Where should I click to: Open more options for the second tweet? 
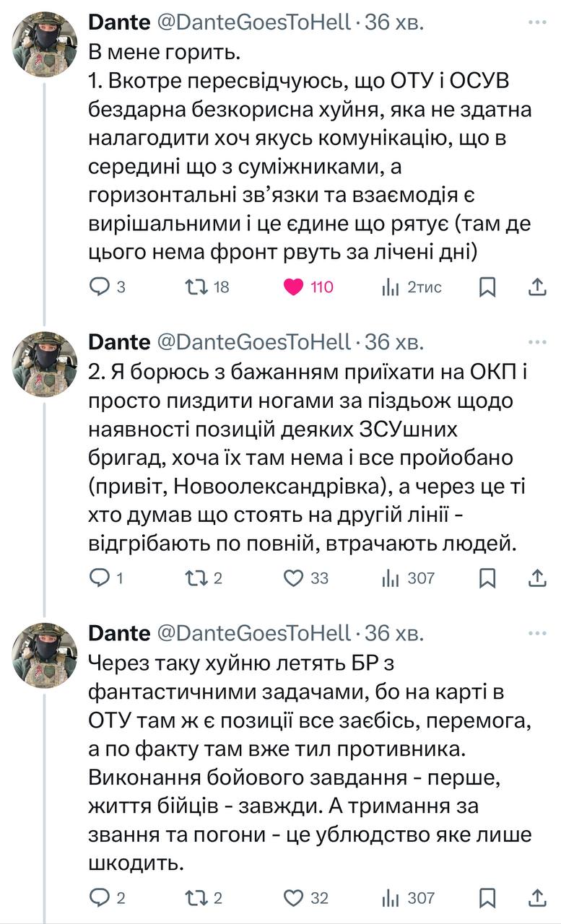pyautogui.click(x=537, y=341)
